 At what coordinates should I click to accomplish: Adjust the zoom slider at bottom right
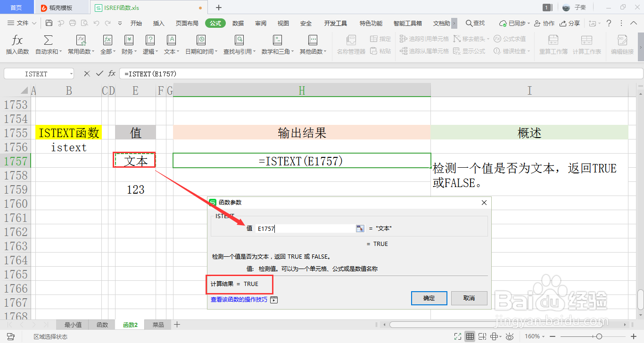[599, 336]
